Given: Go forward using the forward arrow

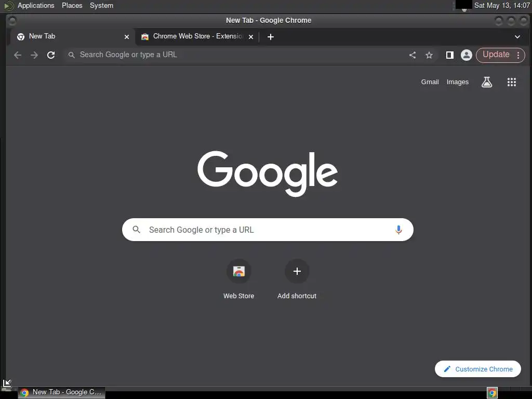Looking at the screenshot, I should tap(34, 55).
